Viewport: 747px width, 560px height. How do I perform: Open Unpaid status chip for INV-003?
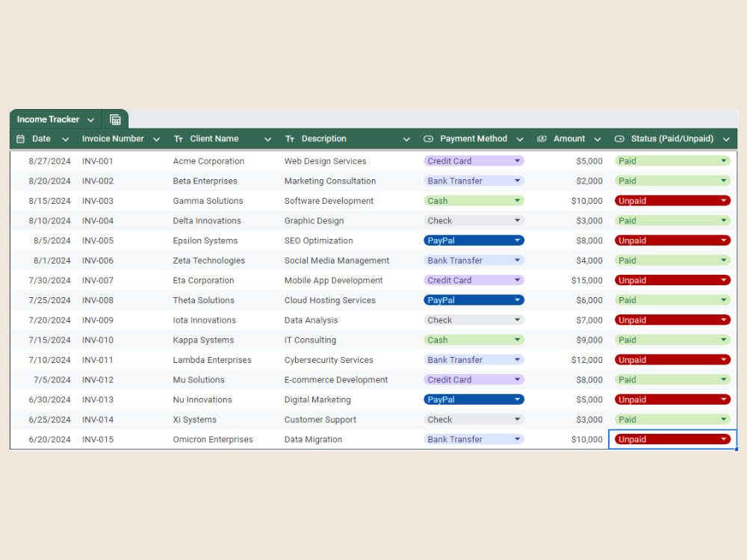click(x=673, y=201)
